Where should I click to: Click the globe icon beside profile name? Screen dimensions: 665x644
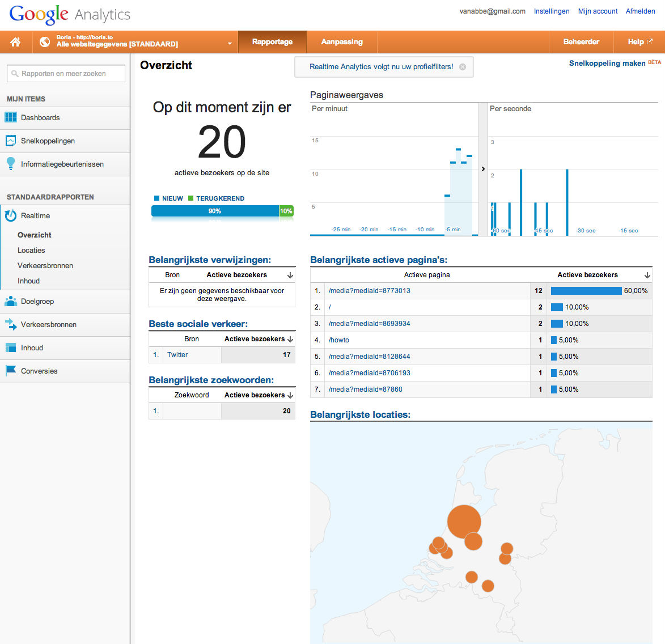coord(45,42)
